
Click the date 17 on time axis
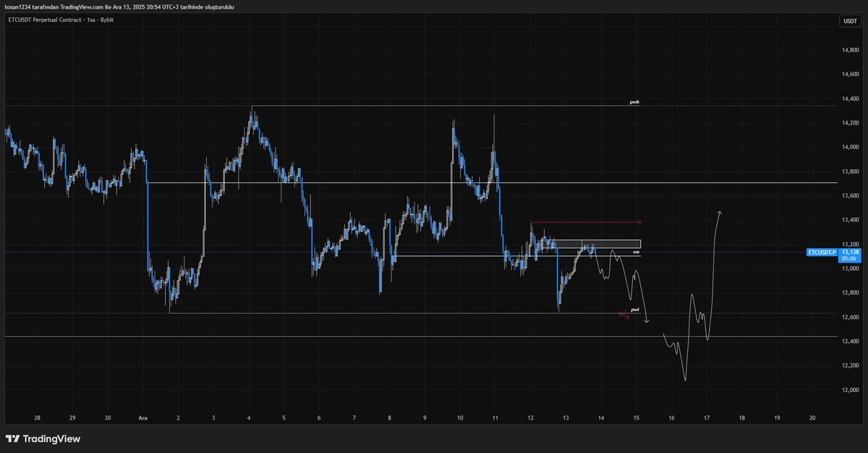(x=707, y=418)
